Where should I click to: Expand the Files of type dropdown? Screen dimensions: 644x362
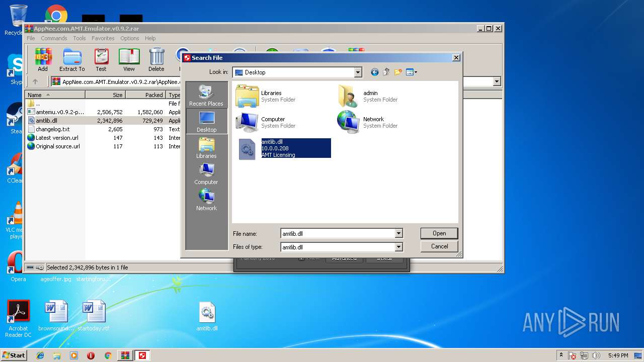(x=398, y=247)
